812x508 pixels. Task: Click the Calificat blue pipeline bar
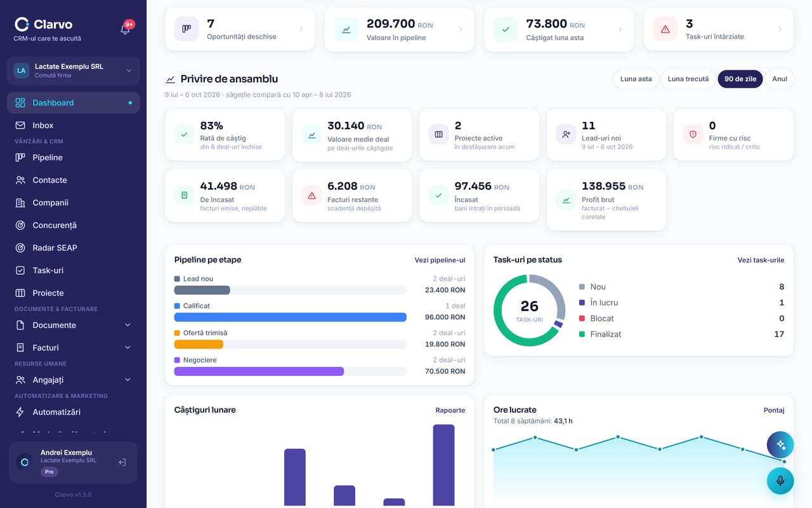(290, 317)
